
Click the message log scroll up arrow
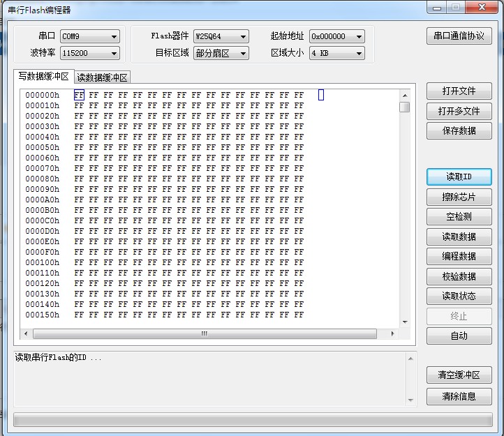(x=410, y=359)
